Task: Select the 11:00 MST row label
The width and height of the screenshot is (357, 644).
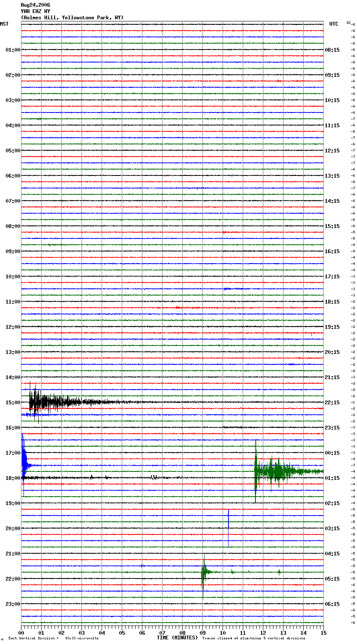Action: click(x=13, y=302)
